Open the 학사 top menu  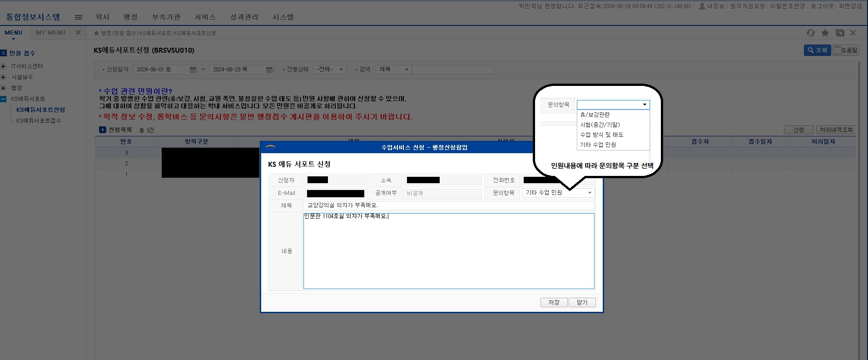click(103, 17)
